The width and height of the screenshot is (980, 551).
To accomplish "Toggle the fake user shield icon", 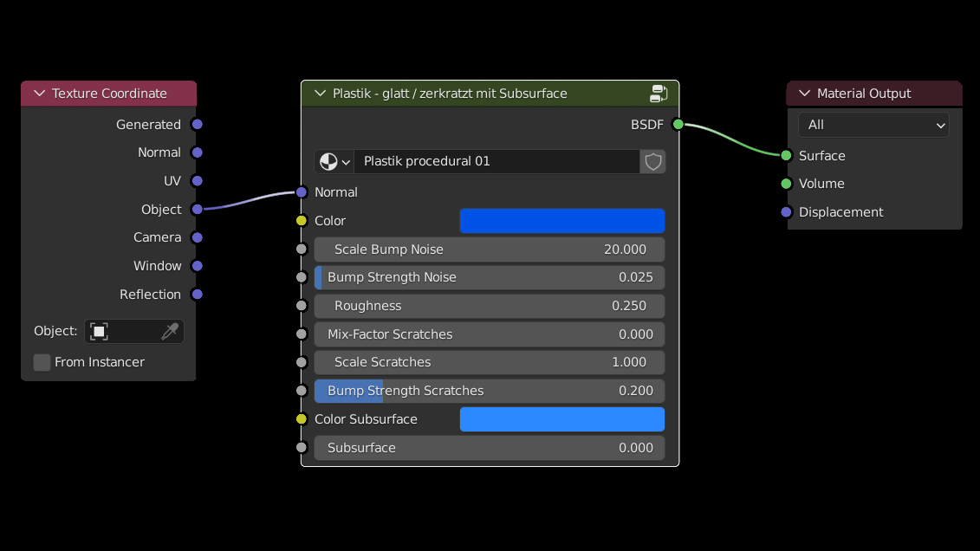I will pyautogui.click(x=653, y=162).
